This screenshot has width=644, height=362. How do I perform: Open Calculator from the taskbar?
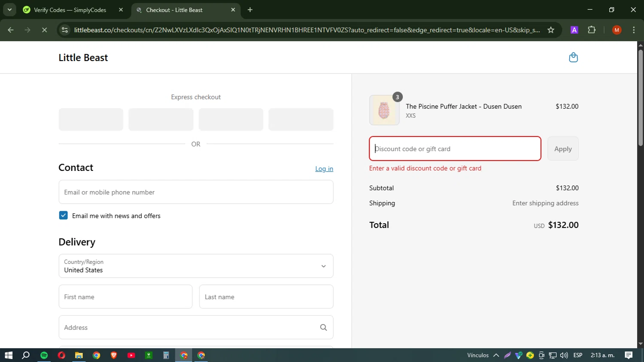pyautogui.click(x=166, y=355)
